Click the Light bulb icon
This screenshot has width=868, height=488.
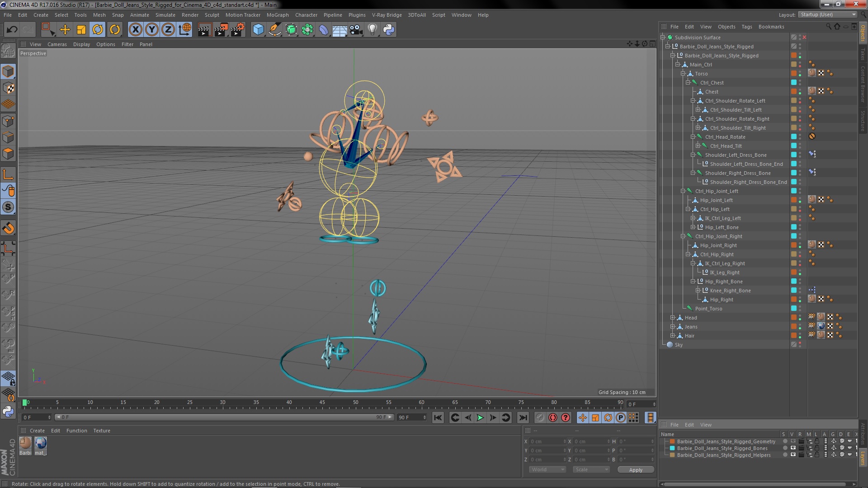[x=373, y=30]
